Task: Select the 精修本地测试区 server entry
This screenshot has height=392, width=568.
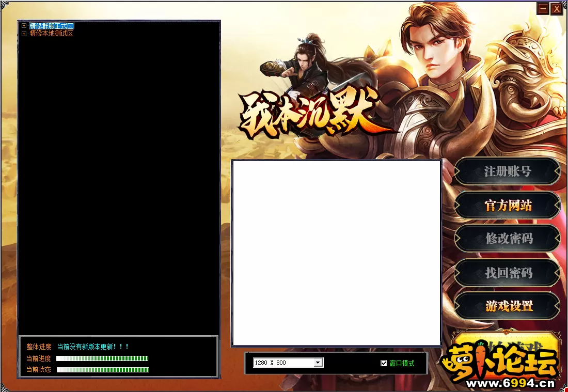Action: [x=52, y=34]
